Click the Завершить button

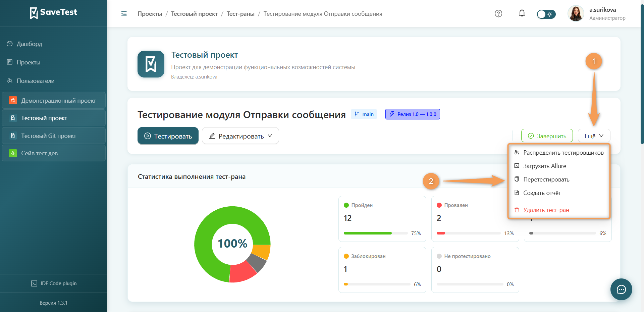[x=547, y=136]
